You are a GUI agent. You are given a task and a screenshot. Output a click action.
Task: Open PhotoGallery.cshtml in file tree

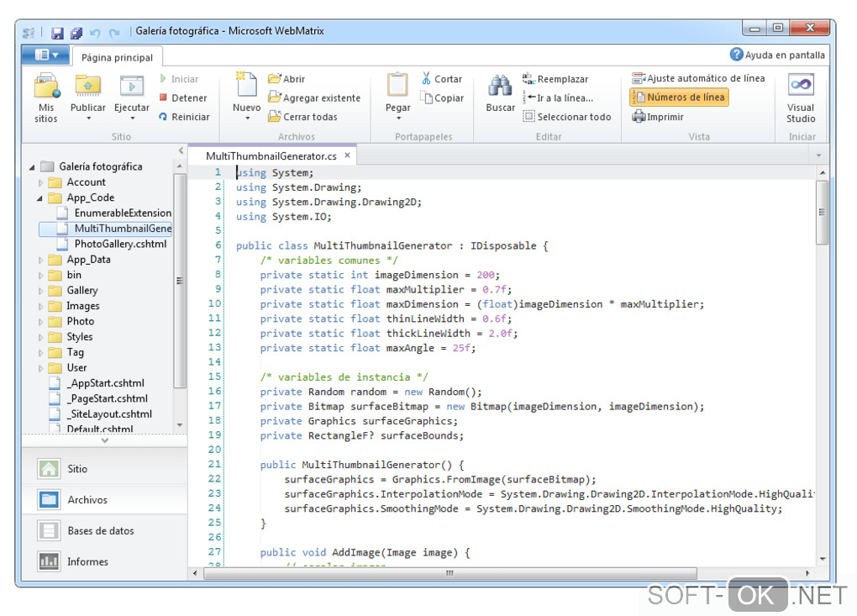[119, 244]
